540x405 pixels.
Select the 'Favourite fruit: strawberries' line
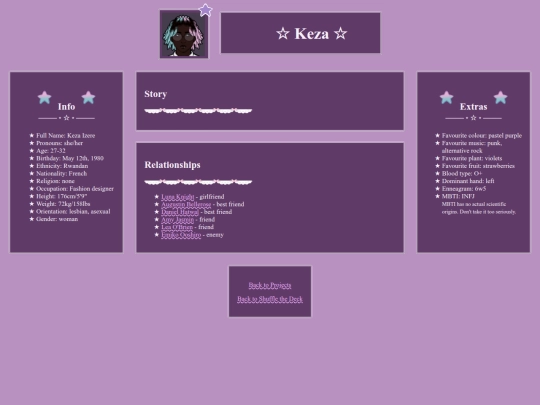click(478, 166)
